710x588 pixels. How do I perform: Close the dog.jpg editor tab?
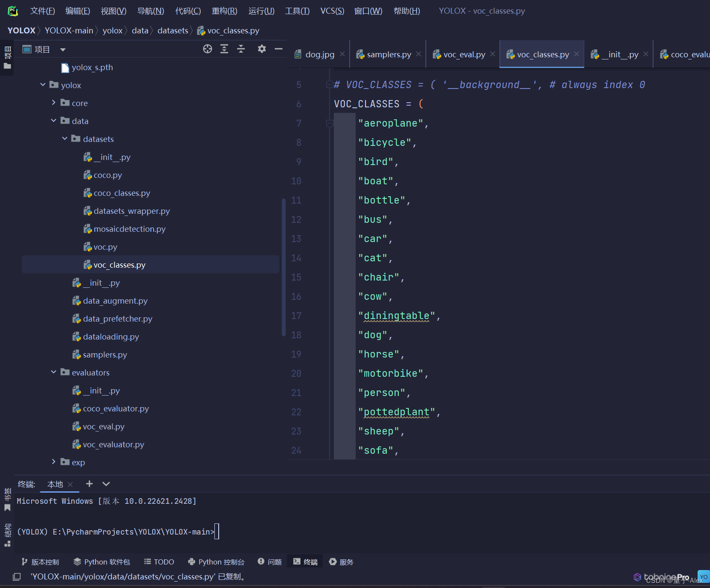[342, 54]
